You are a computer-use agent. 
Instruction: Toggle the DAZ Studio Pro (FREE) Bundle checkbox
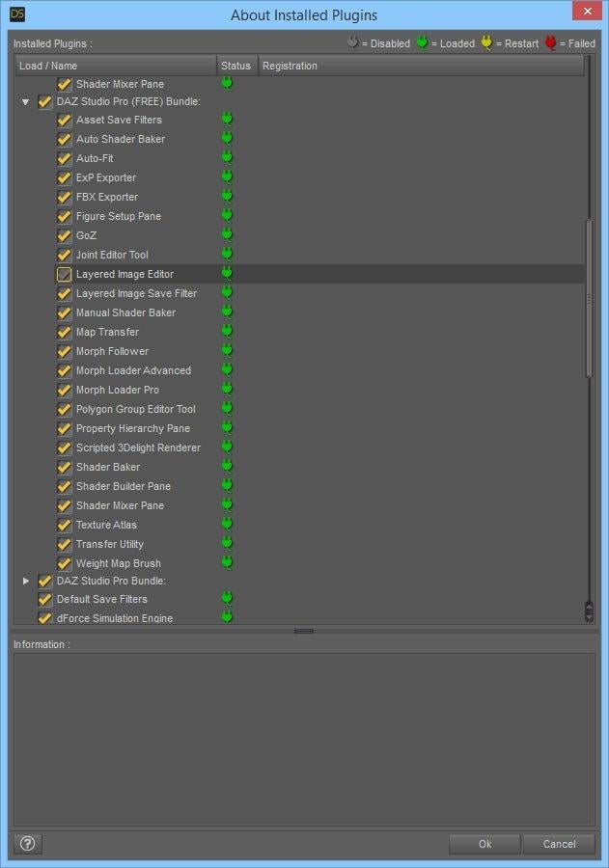[45, 102]
